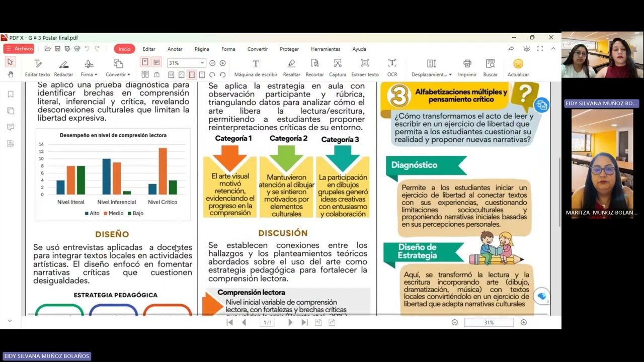Toggle the icon below continuous view
The height and width of the screenshot is (362, 644).
156,74
